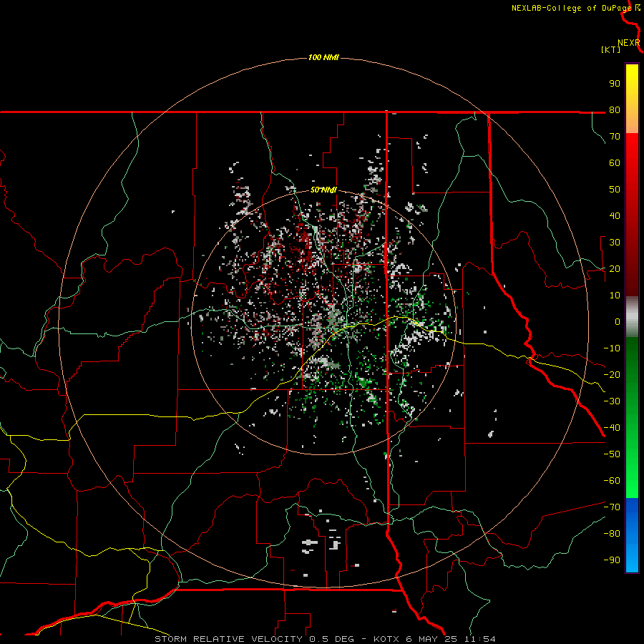Pick the orange segment between 70 and 80 on the color bar
The image size is (644, 644).
tap(632, 122)
